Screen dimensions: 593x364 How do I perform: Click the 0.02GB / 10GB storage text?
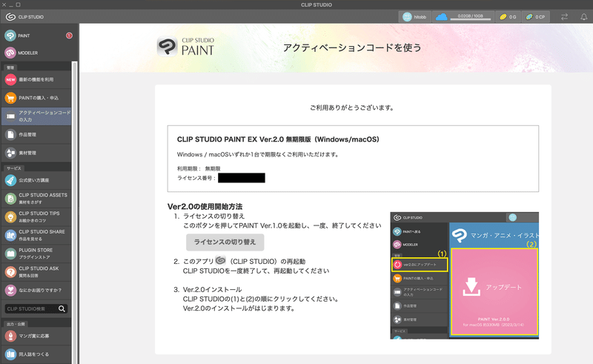470,16
